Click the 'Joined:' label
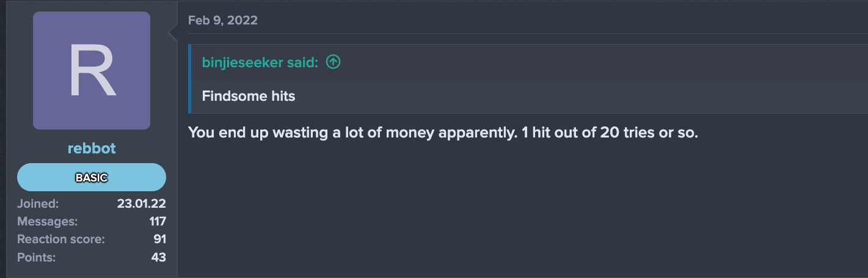Screen dimensions: 868x278 (38, 203)
